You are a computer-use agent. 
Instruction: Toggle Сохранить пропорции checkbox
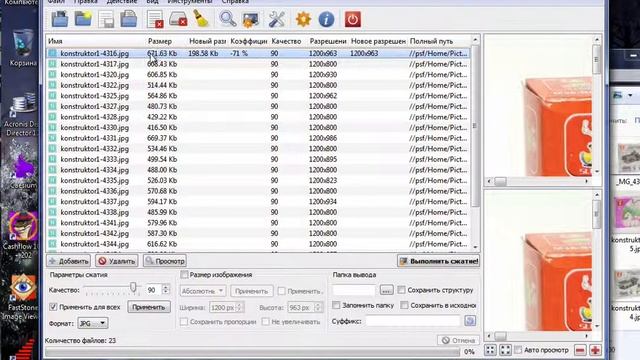184,322
